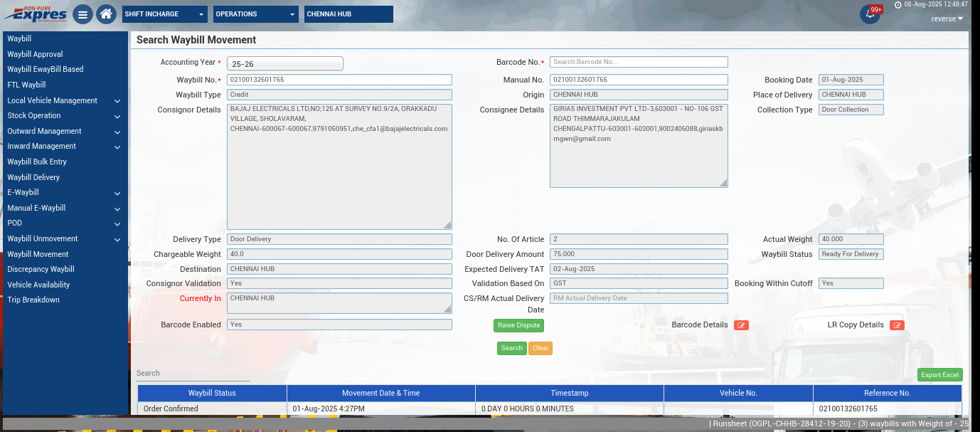Click the LR Copy Details edit icon
980x432 pixels.
pos(897,325)
